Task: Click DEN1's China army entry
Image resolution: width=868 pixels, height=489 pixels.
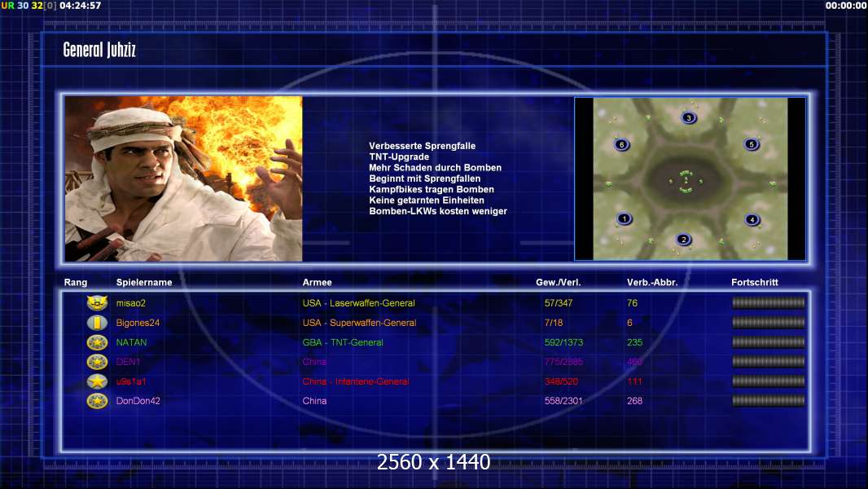Action: 314,362
